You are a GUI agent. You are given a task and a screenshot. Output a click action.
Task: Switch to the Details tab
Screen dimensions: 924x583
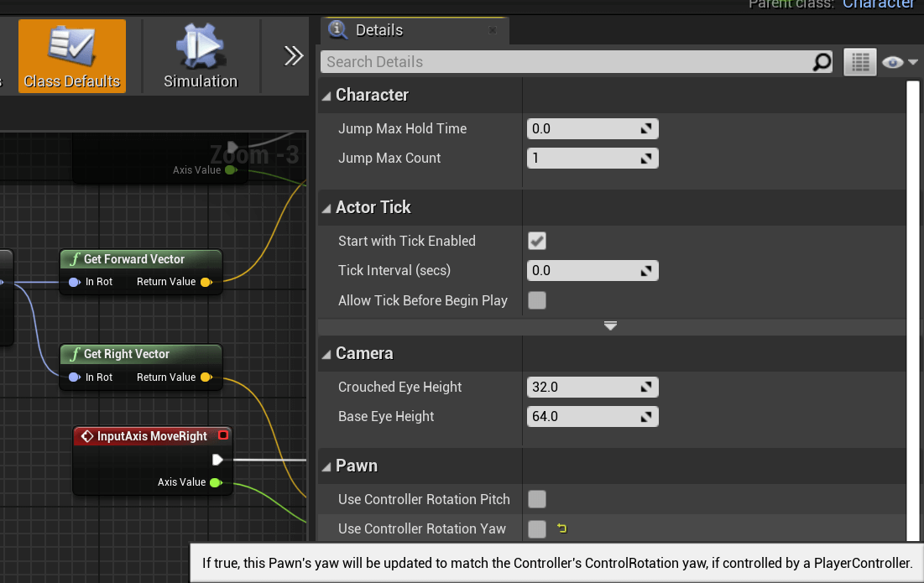378,30
